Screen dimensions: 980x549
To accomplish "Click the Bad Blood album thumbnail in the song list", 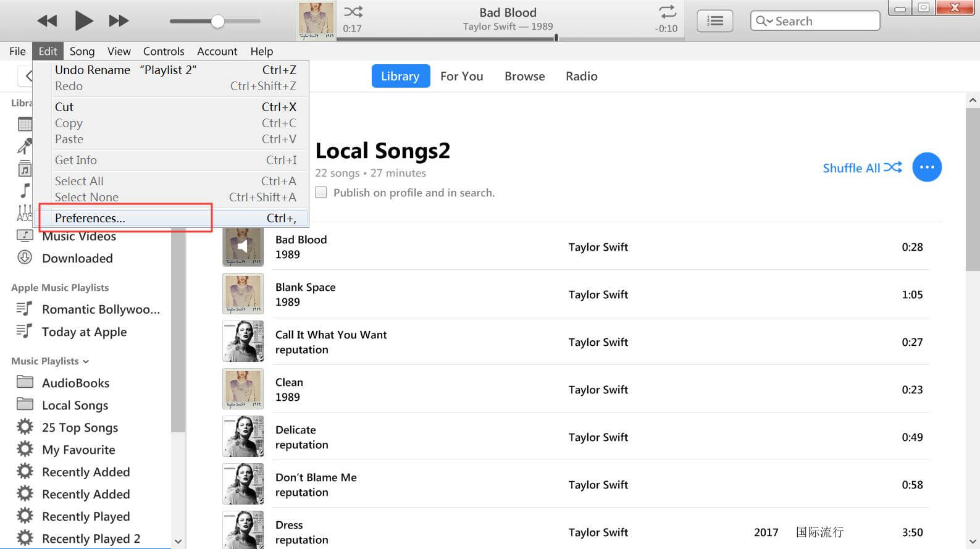I will (243, 246).
